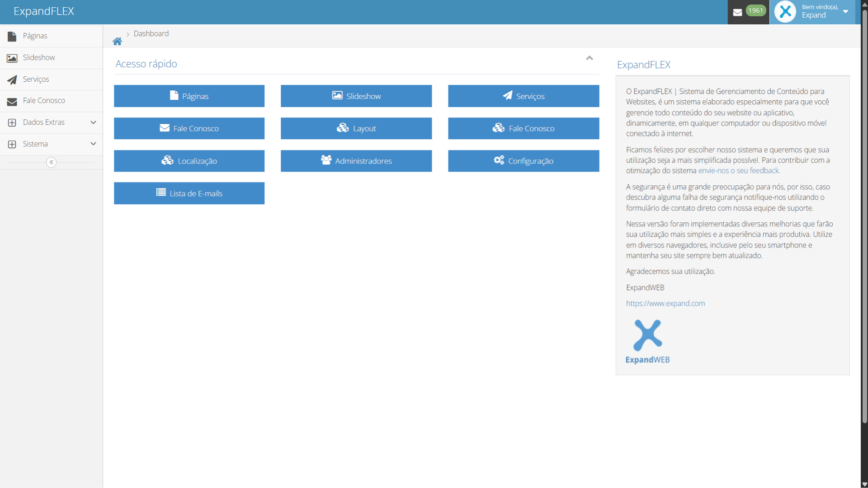Screen dimensions: 868x488
Task: Click the page vertical scrollbar
Action: (x=864, y=217)
